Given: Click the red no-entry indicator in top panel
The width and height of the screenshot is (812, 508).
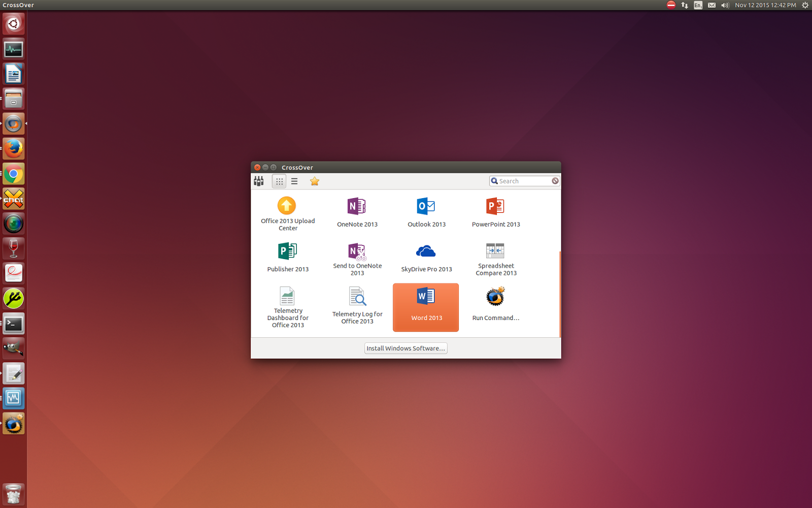Looking at the screenshot, I should point(671,5).
